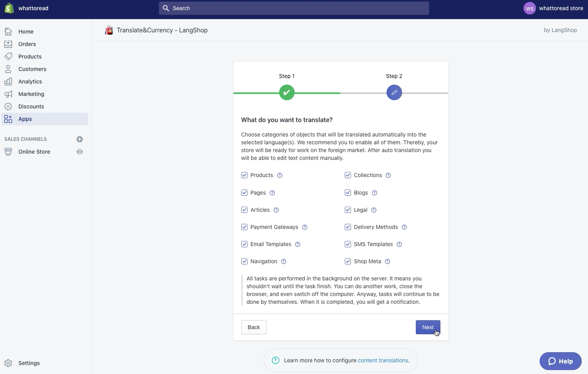This screenshot has height=374, width=588.
Task: Uncheck the Shop Meta checkbox
Action: (348, 261)
